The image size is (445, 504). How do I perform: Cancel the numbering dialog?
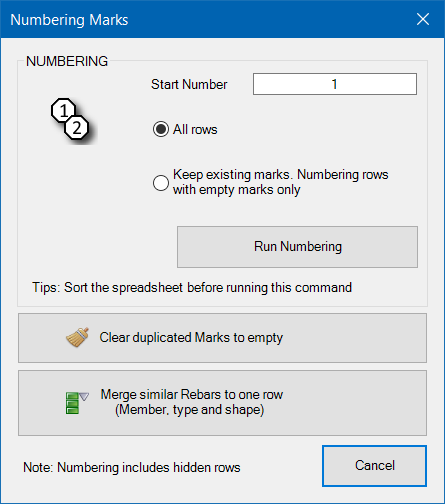[374, 466]
